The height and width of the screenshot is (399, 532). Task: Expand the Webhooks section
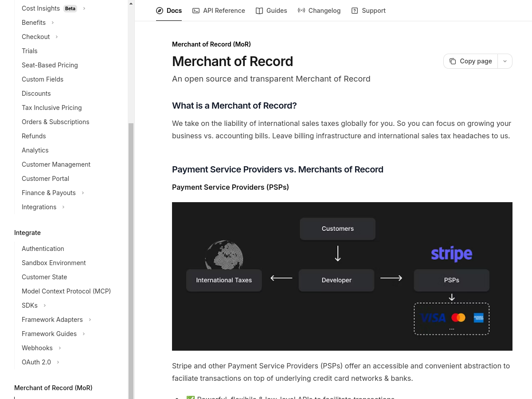click(x=60, y=348)
